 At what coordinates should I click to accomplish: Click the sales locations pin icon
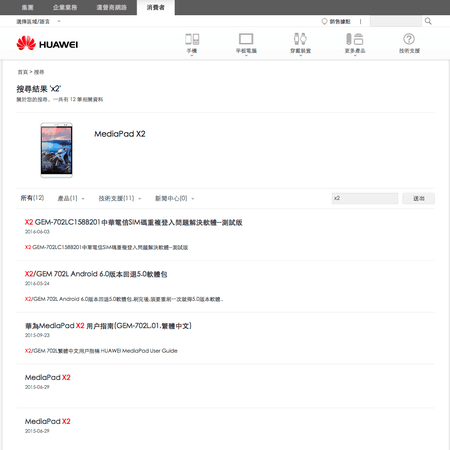(324, 21)
